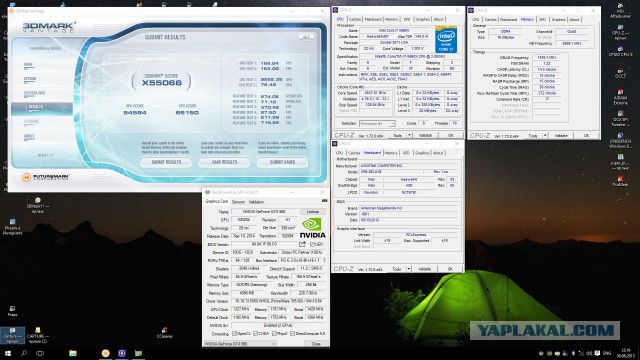Open About tab in CPU-Z Memory window
The width and height of the screenshot is (640, 360).
pos(574,19)
